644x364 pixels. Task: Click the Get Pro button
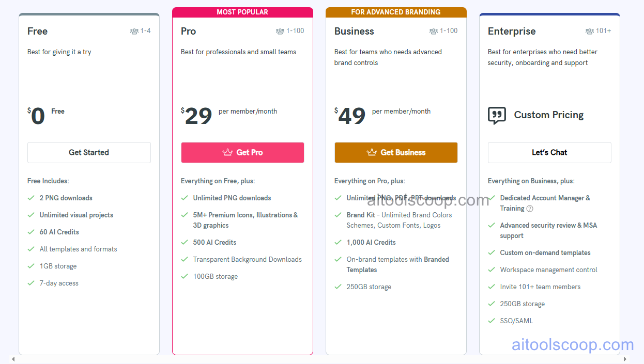click(x=242, y=152)
